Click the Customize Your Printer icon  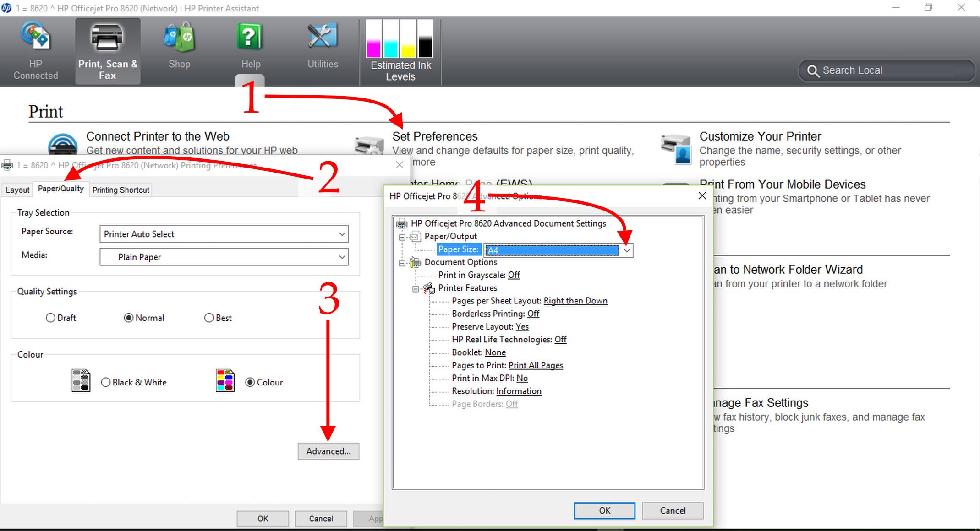pos(676,149)
